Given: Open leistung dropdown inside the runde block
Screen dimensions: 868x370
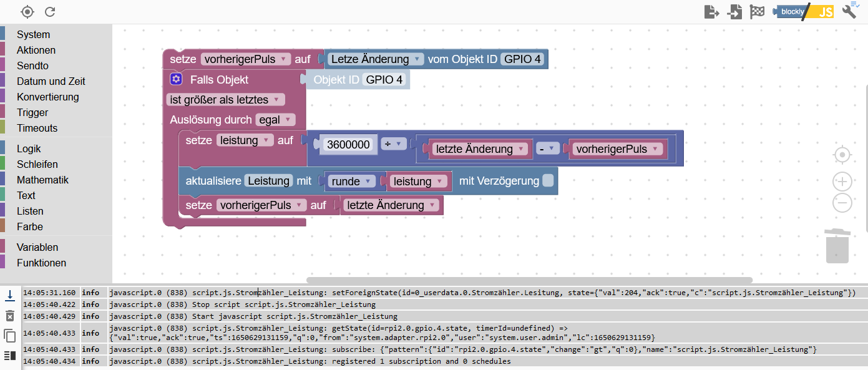Looking at the screenshot, I should click(x=418, y=182).
